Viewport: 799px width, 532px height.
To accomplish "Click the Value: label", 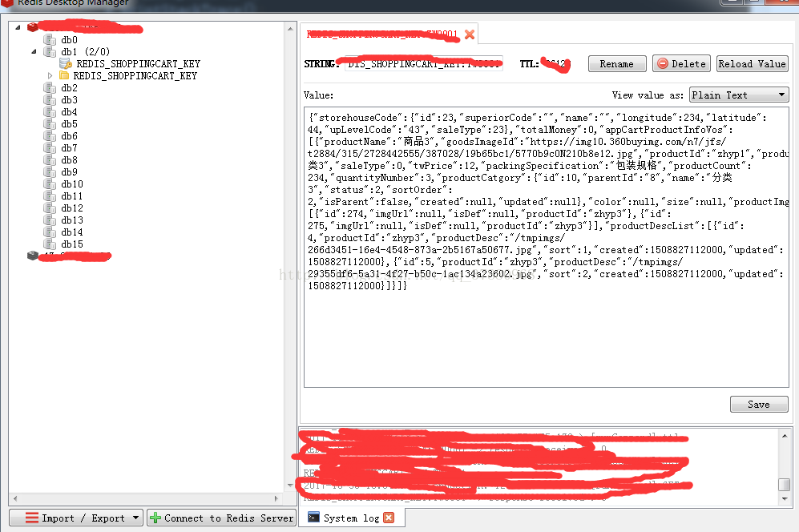I will tap(318, 95).
